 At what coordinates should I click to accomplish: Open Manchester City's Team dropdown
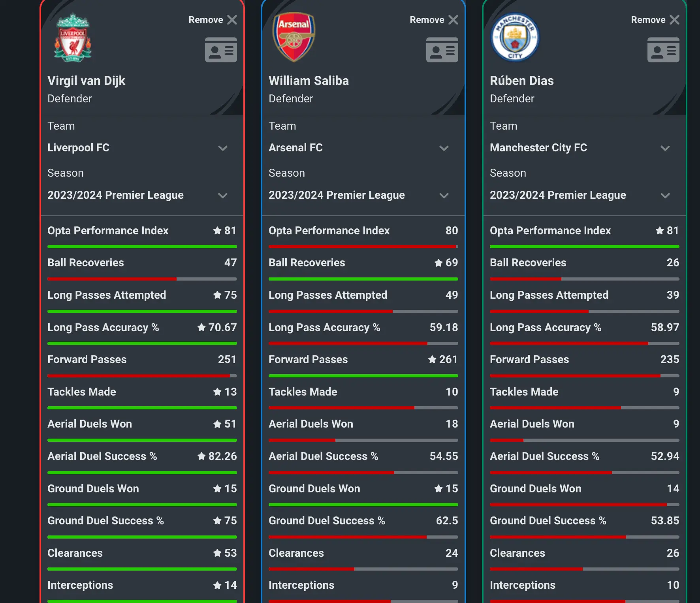click(x=665, y=149)
